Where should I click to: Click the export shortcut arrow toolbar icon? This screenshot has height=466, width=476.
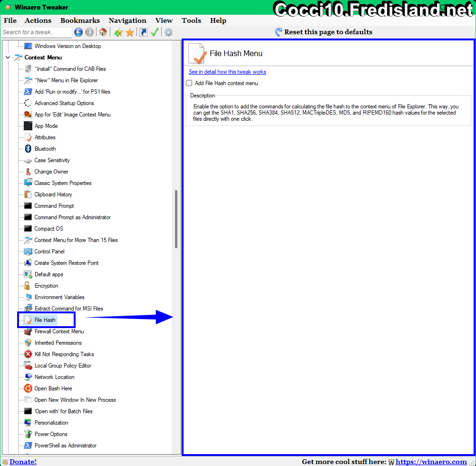pos(143,32)
